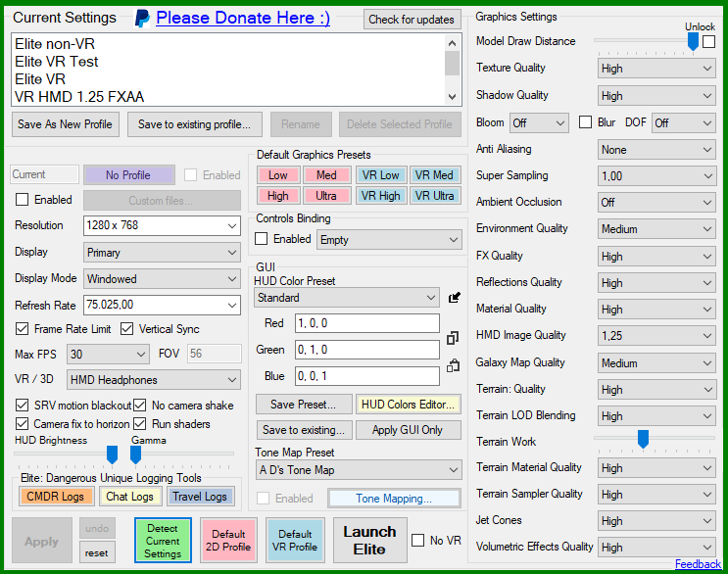Toggle Unlock checkbox for draw distance

click(708, 42)
